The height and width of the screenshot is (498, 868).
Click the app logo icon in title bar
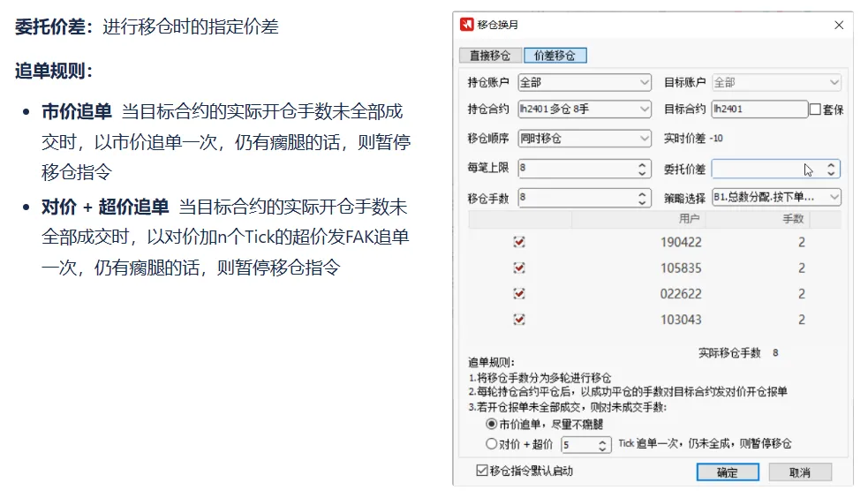click(467, 25)
